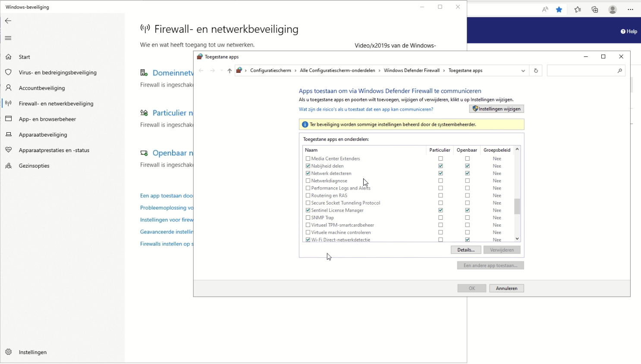641x364 pixels.
Task: Click the Openbaar netwerk icon
Action: click(x=144, y=153)
